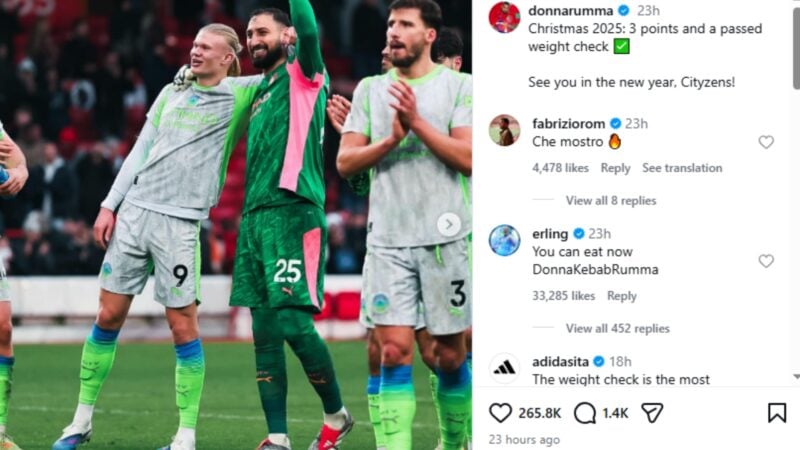
Task: View the 33,285 likes list
Action: click(563, 296)
